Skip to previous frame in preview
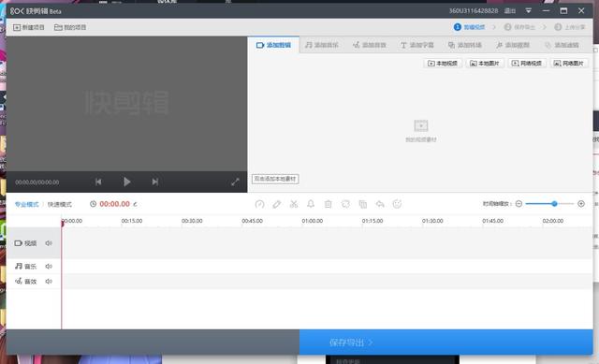This screenshot has width=599, height=364. (x=98, y=182)
